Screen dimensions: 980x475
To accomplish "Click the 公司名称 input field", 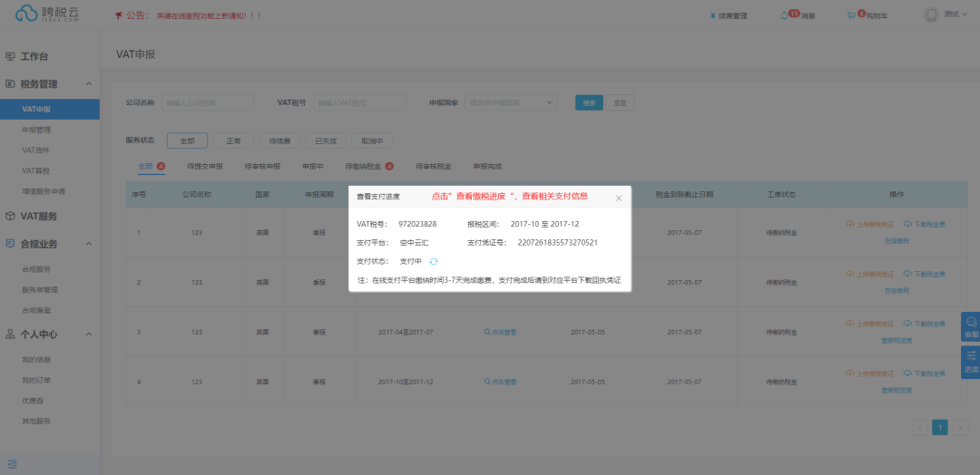I will [208, 103].
